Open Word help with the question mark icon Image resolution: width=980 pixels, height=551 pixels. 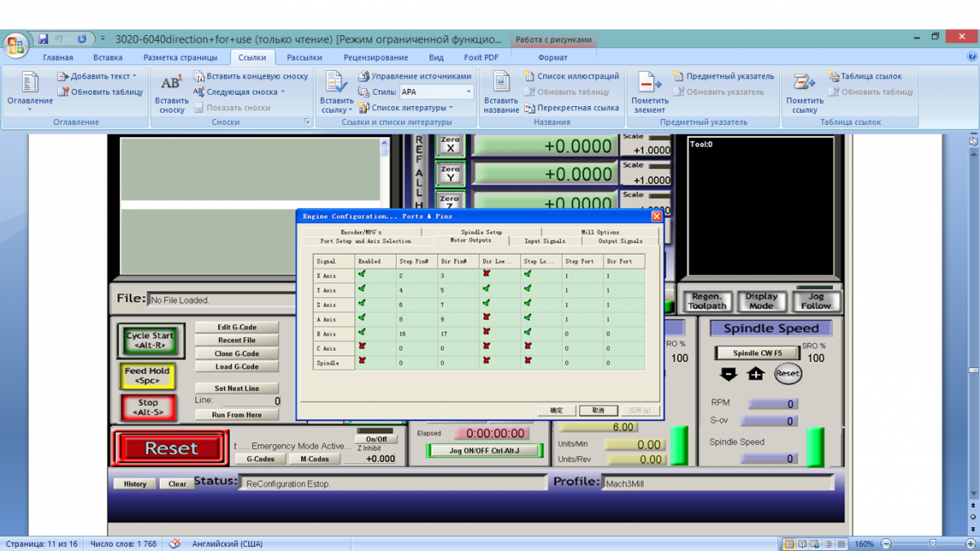coord(972,57)
